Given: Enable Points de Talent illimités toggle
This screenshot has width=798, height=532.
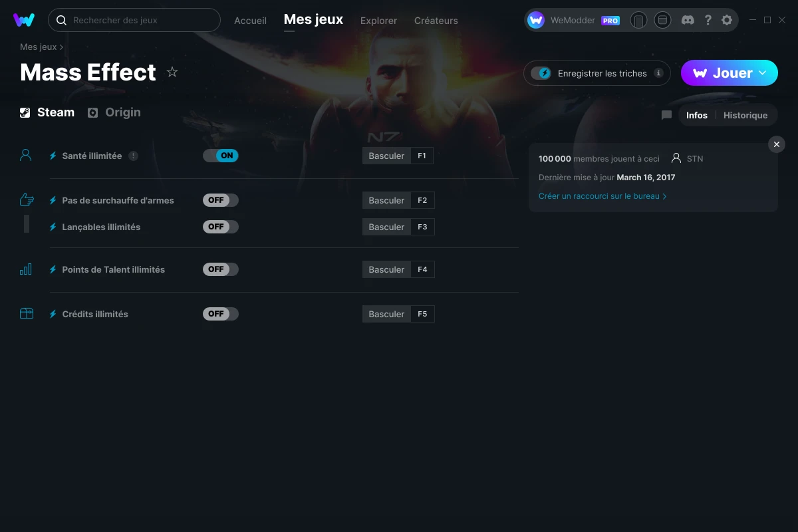Looking at the screenshot, I should [x=221, y=269].
